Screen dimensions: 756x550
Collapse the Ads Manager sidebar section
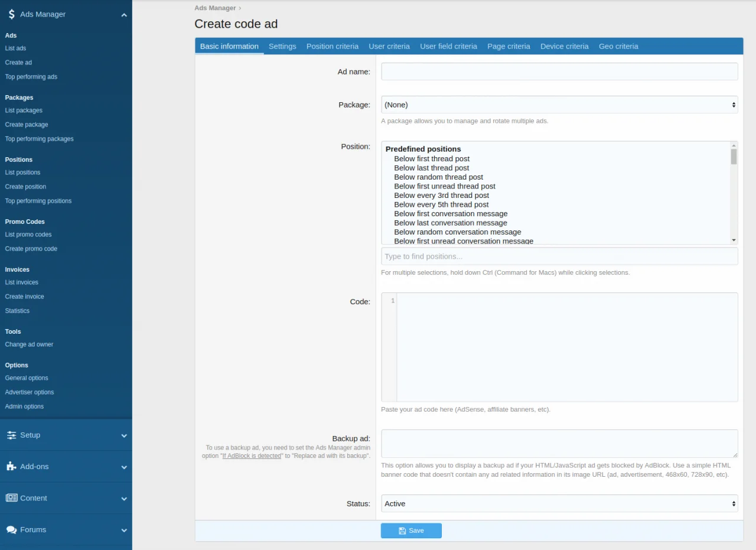[124, 15]
